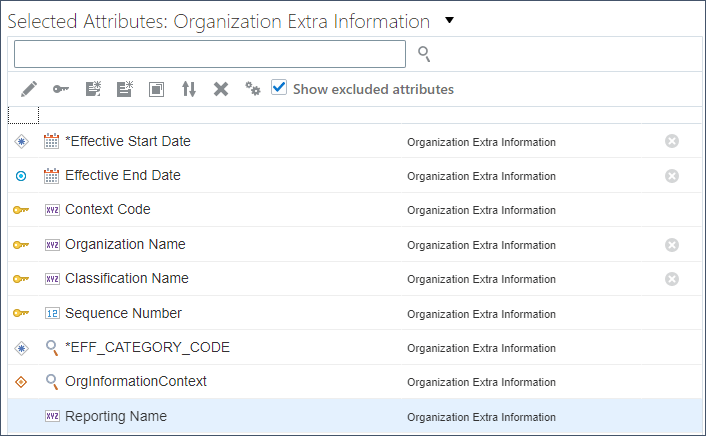
Task: Click the reorder up-down arrows icon
Action: (189, 89)
